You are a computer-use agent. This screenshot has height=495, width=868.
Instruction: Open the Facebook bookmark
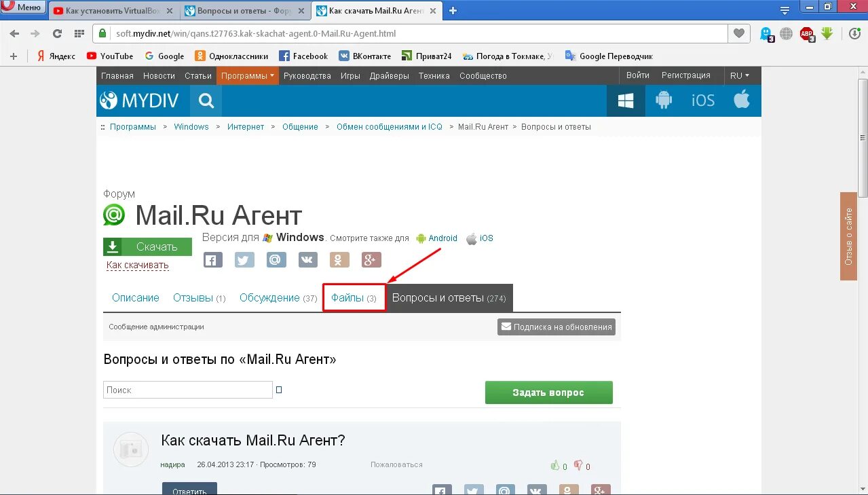point(303,56)
